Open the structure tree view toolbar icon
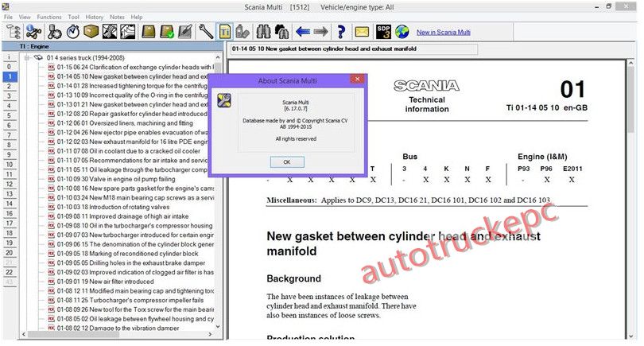644x346 pixels. [x=14, y=32]
